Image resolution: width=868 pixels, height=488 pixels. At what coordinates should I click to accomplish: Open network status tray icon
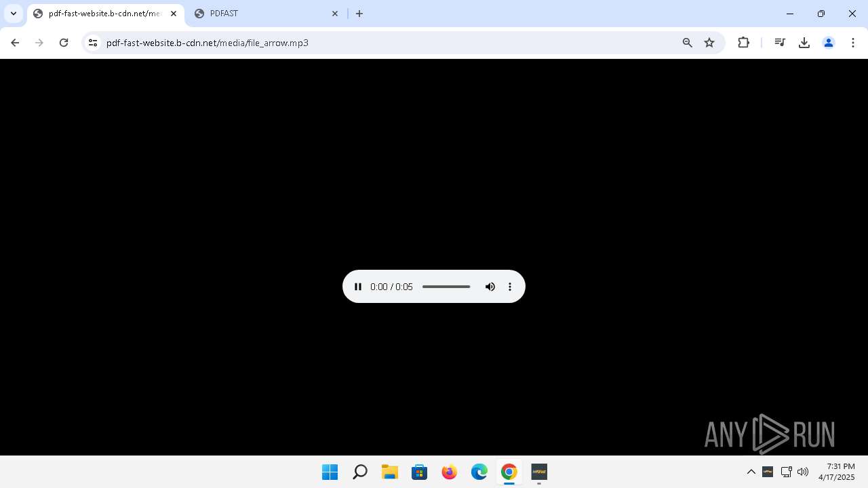point(787,472)
